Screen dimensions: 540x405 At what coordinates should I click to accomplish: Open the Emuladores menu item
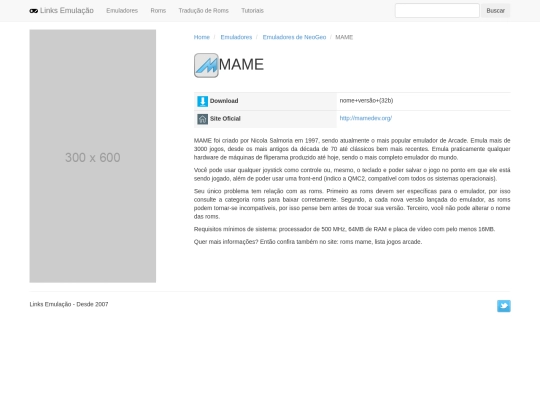coord(122,11)
